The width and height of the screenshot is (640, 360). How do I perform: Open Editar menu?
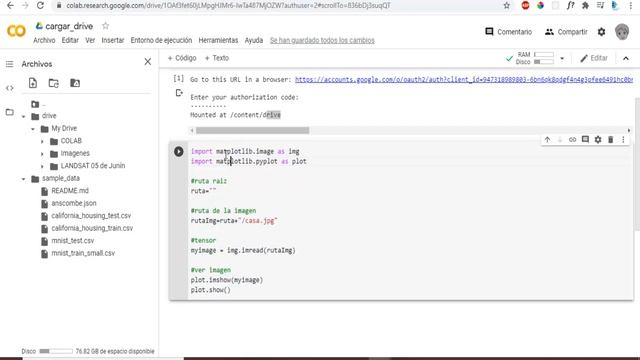pyautogui.click(x=70, y=40)
